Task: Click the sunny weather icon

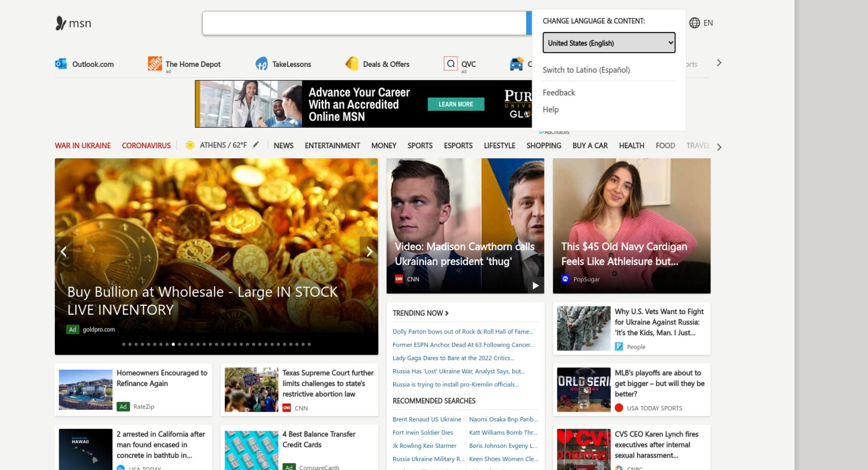Action: [x=190, y=145]
